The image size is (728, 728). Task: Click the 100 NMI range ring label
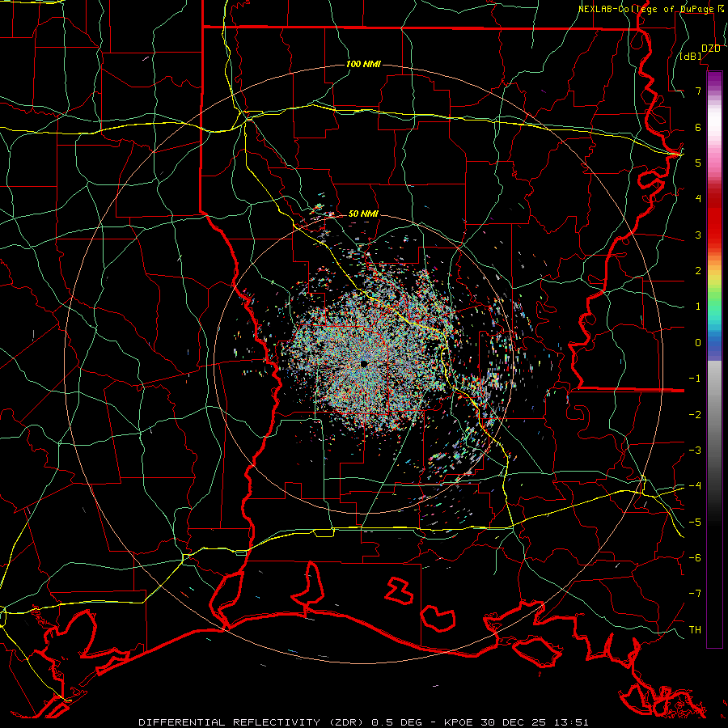coord(363,64)
